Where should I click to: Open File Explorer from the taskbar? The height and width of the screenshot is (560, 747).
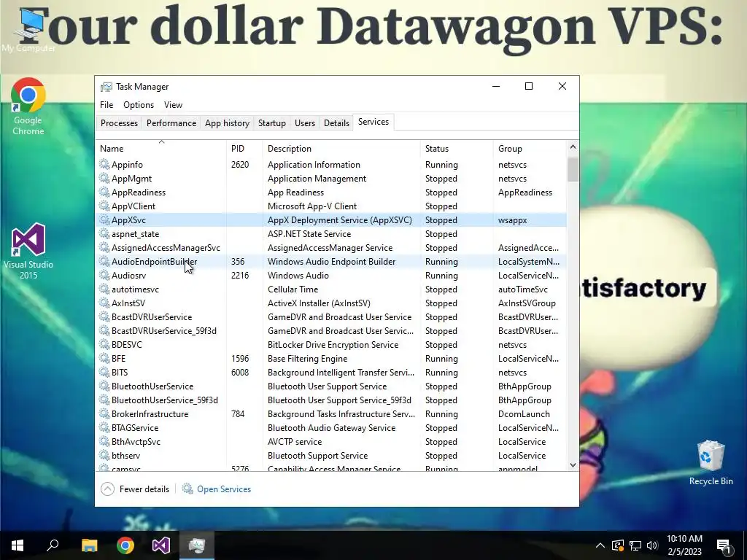[89, 545]
